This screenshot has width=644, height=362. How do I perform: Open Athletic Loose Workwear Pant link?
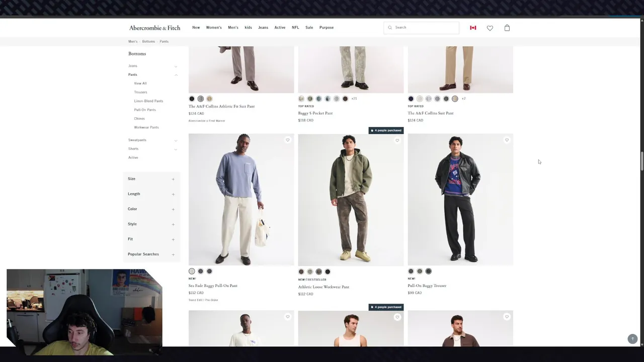(324, 287)
